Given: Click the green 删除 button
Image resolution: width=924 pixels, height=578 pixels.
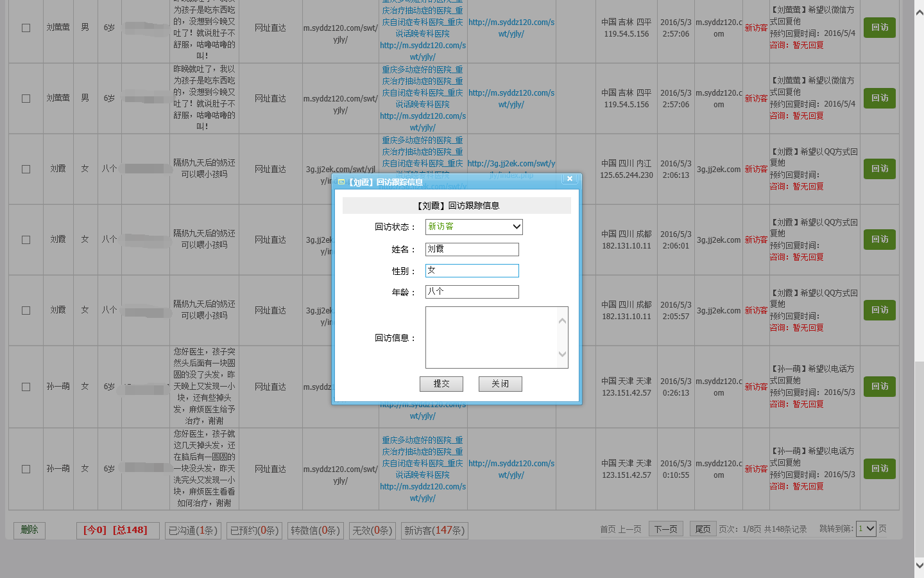Looking at the screenshot, I should 30,530.
